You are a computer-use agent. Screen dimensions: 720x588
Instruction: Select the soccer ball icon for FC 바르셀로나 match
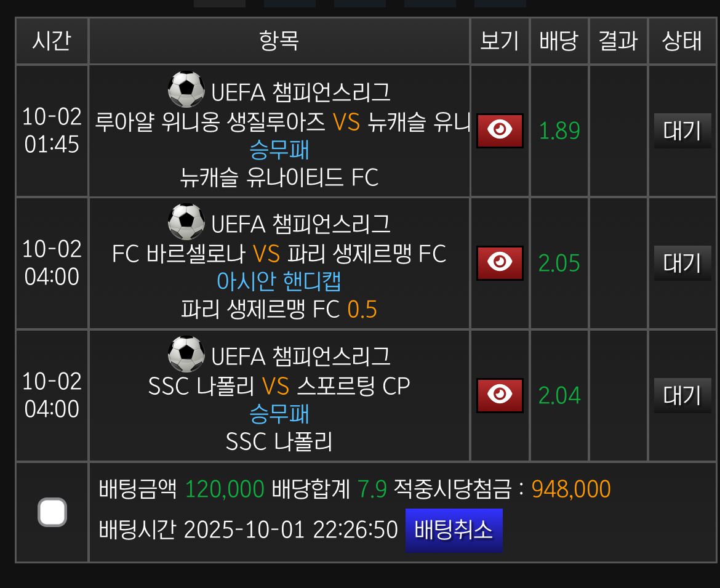tap(186, 222)
